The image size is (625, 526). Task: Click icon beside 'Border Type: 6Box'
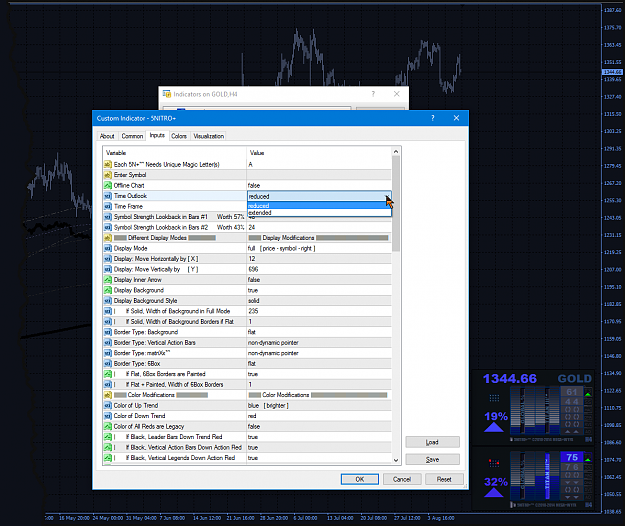(x=108, y=363)
